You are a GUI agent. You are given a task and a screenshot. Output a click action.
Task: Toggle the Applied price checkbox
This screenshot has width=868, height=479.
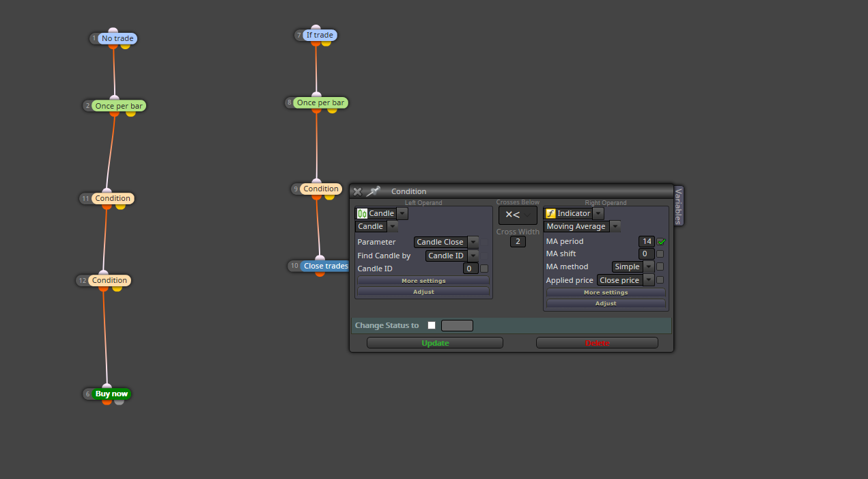click(x=660, y=279)
